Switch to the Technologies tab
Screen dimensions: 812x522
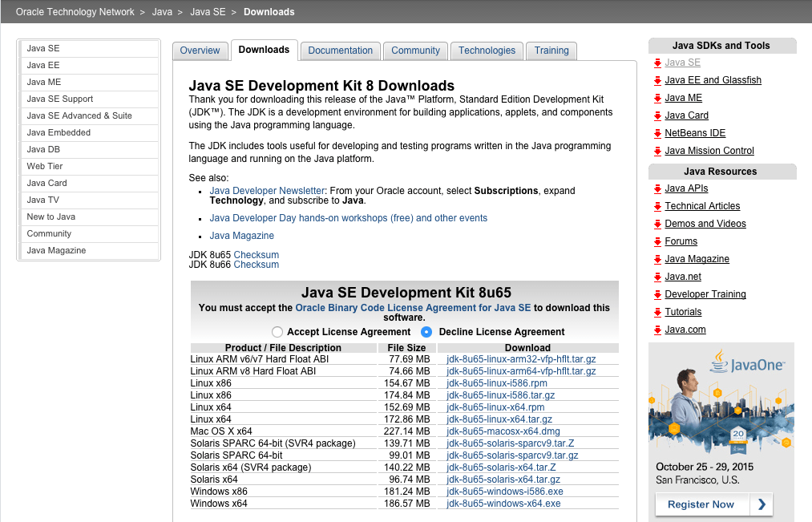click(x=487, y=51)
